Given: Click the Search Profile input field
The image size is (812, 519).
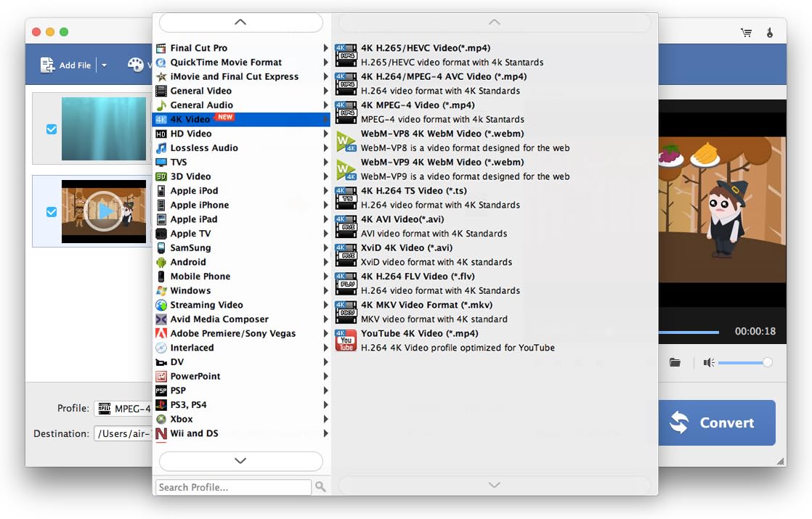Looking at the screenshot, I should (x=233, y=487).
